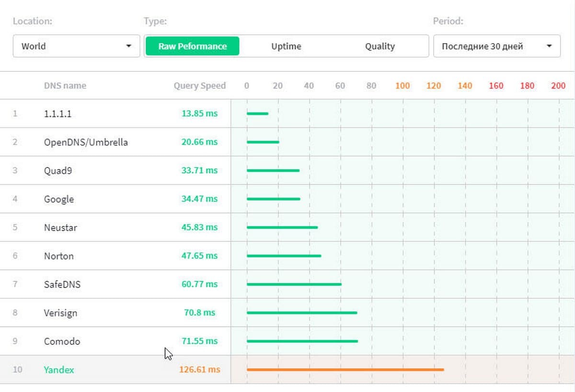
Task: Click the Norton DNS name
Action: (59, 256)
